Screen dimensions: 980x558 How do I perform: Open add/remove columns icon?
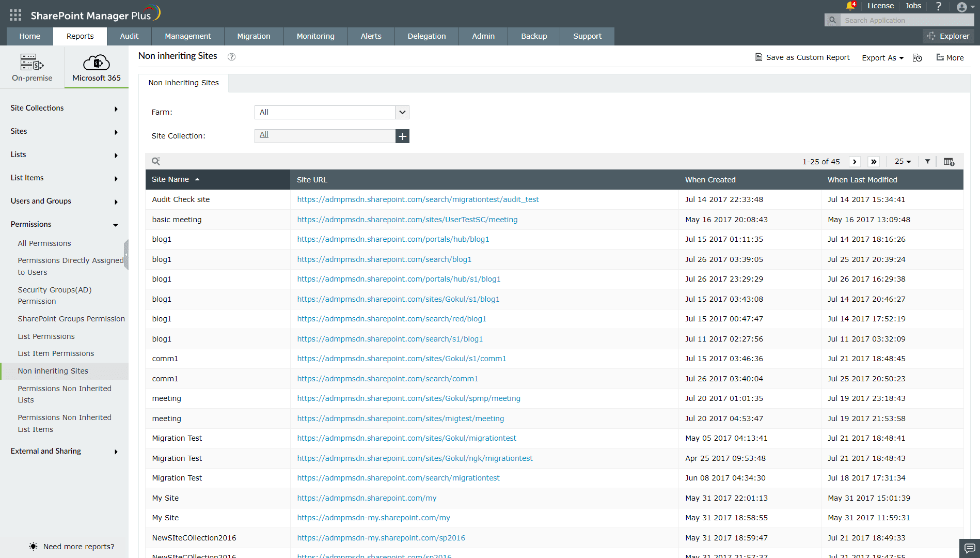(x=949, y=162)
